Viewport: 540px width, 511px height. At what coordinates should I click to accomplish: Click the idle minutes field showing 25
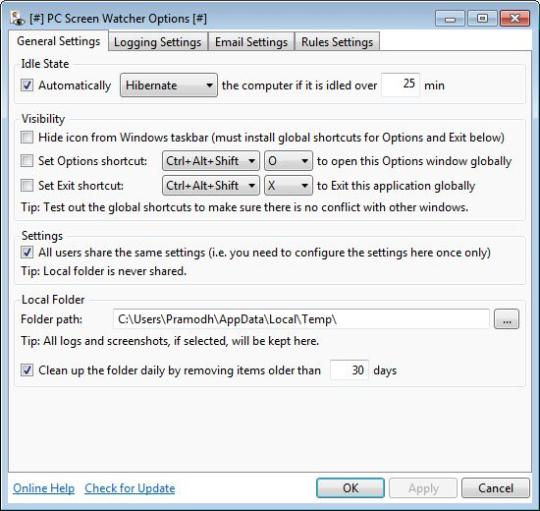tap(401, 84)
